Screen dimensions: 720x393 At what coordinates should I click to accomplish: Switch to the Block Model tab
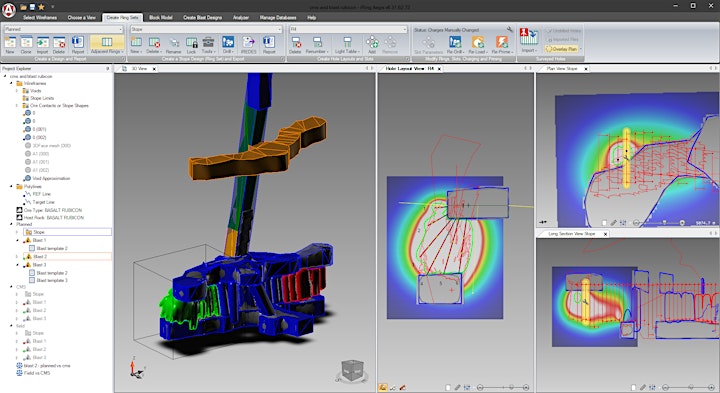[x=161, y=17]
